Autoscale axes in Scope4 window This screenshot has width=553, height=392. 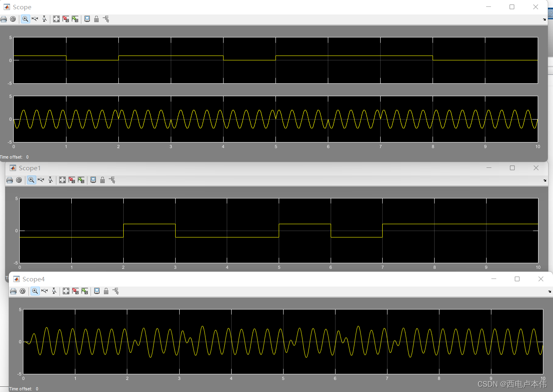(66, 291)
